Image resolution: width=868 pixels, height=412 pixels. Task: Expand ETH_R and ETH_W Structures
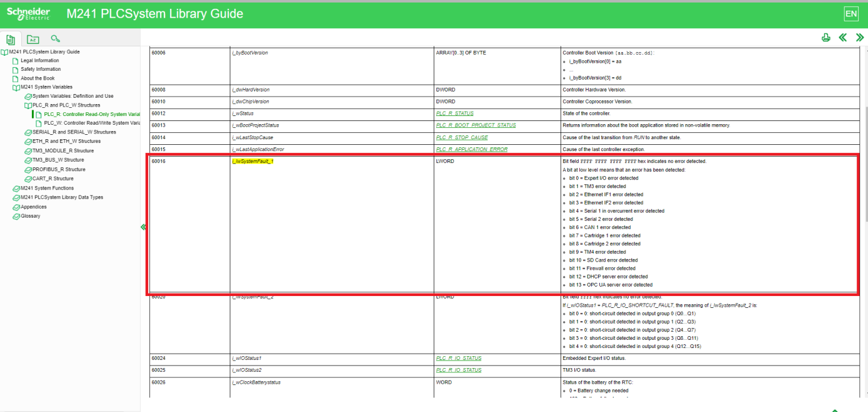pos(28,142)
